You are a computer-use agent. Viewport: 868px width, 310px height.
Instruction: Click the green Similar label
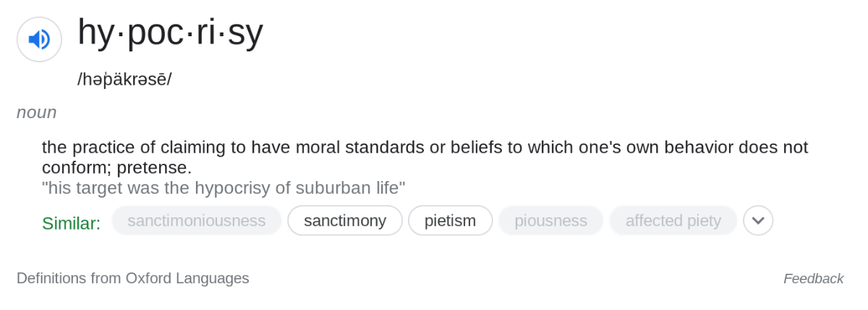tap(71, 223)
